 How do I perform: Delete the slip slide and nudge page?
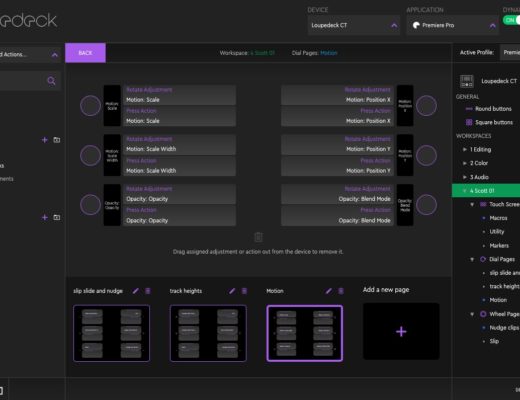(x=148, y=291)
